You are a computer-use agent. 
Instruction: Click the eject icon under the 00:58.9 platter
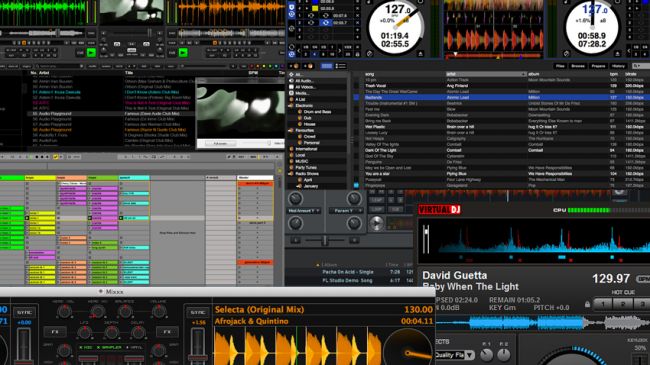617,54
